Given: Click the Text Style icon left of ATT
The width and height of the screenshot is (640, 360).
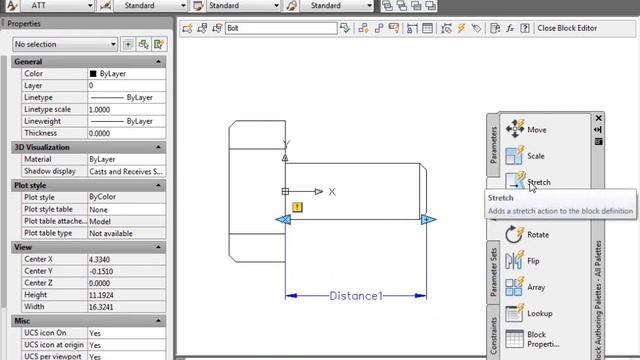Looking at the screenshot, I should (12, 6).
